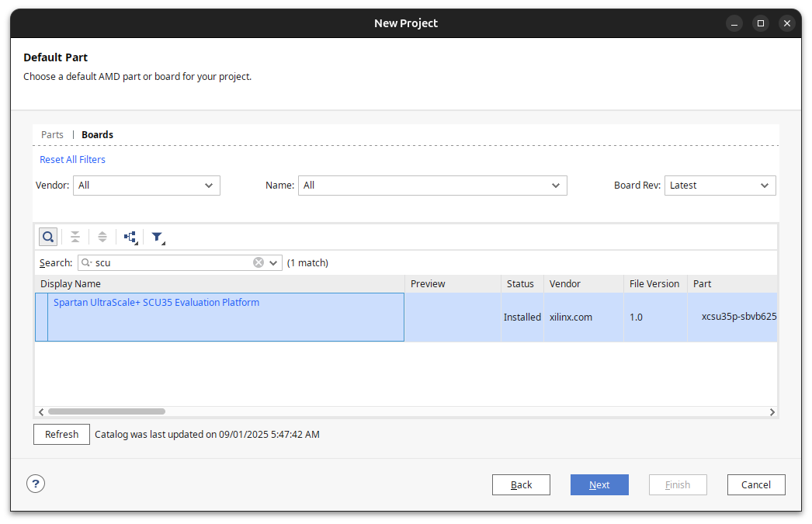
Task: Click the help question mark icon
Action: click(x=36, y=484)
